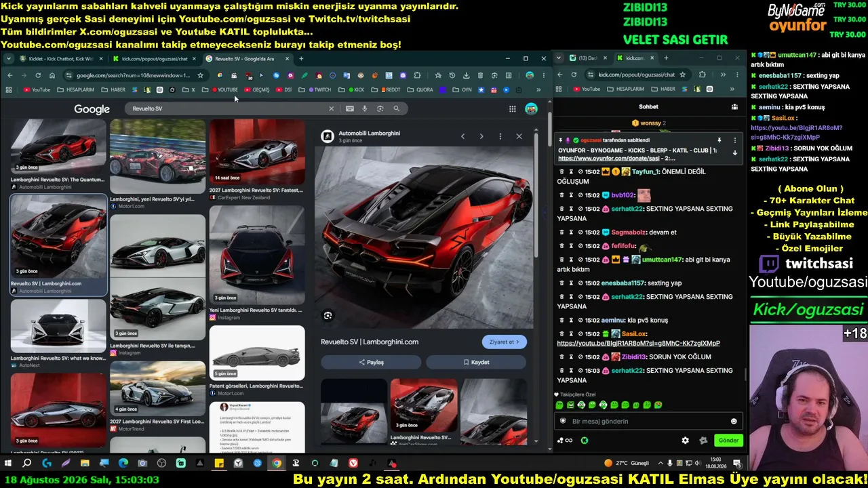The width and height of the screenshot is (868, 488).
Task: Search inside the image with the Lens icon
Action: (x=328, y=315)
